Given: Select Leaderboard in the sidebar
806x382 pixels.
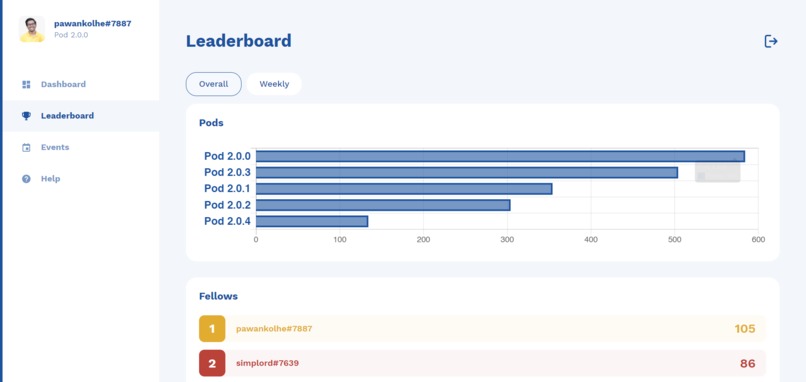Looking at the screenshot, I should [x=81, y=116].
